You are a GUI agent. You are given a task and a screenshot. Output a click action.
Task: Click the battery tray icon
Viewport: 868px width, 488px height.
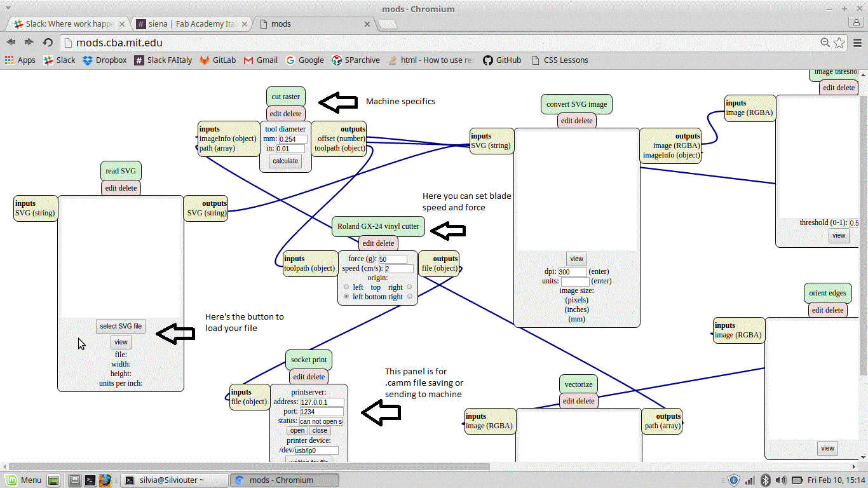[797, 480]
